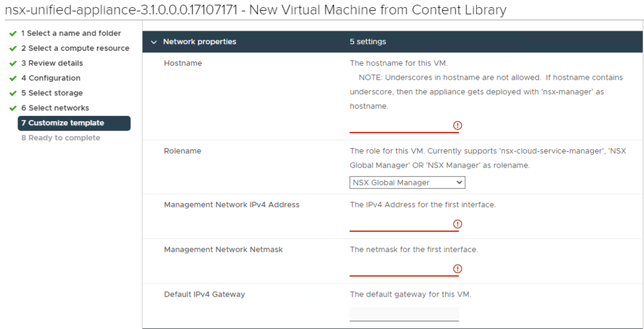This screenshot has height=329, width=644.
Task: Click green checkmark beside Review details
Action: tap(13, 63)
